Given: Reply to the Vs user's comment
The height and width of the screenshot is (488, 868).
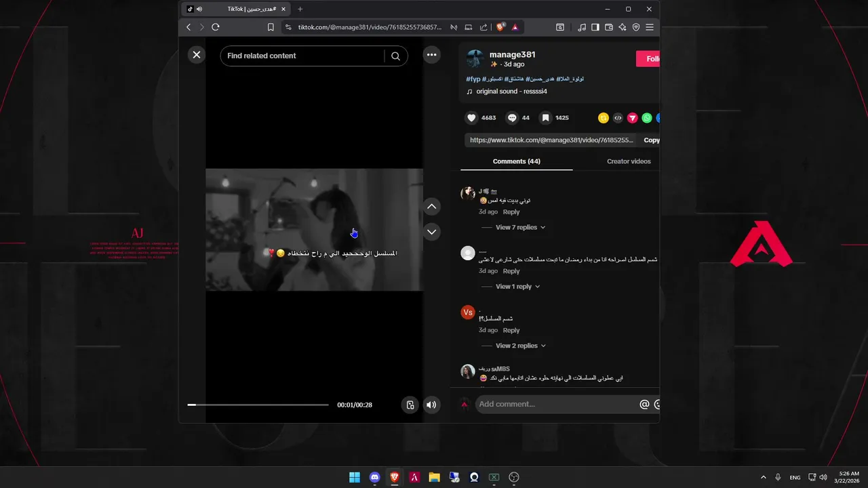Looking at the screenshot, I should [511, 331].
